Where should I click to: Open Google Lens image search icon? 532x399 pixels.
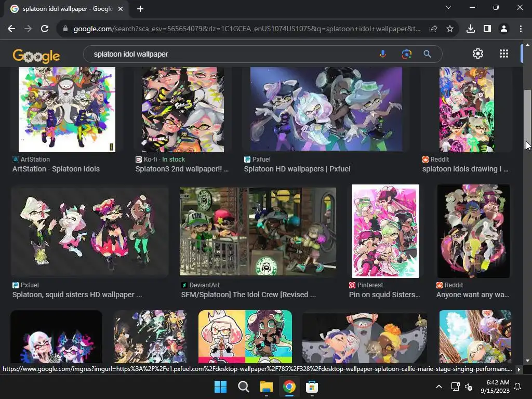(406, 54)
